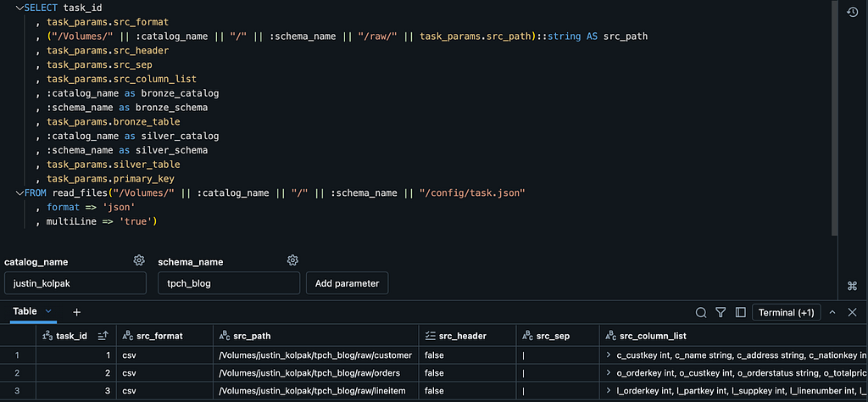Open the Table tab dropdown arrow

pos(49,311)
